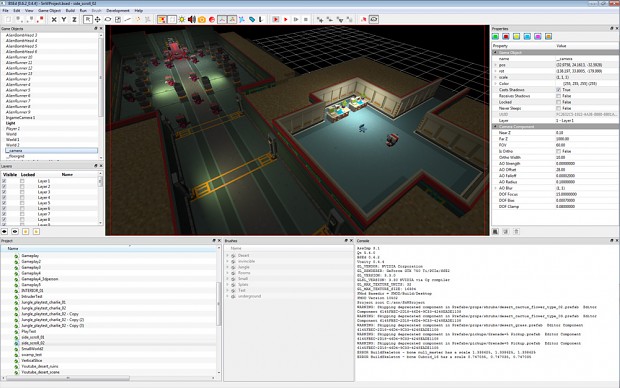The width and height of the screenshot is (620, 388).
Task: Expand the pos property row
Action: pos(495,65)
